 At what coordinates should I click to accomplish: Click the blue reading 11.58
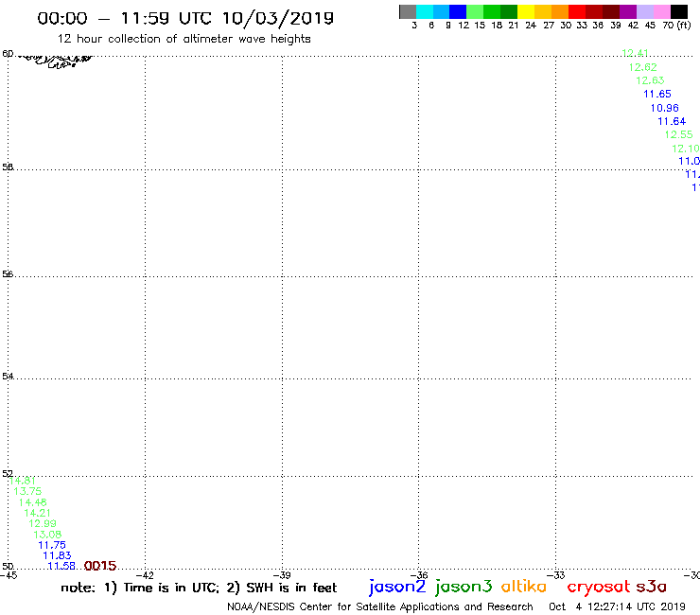[x=61, y=566]
